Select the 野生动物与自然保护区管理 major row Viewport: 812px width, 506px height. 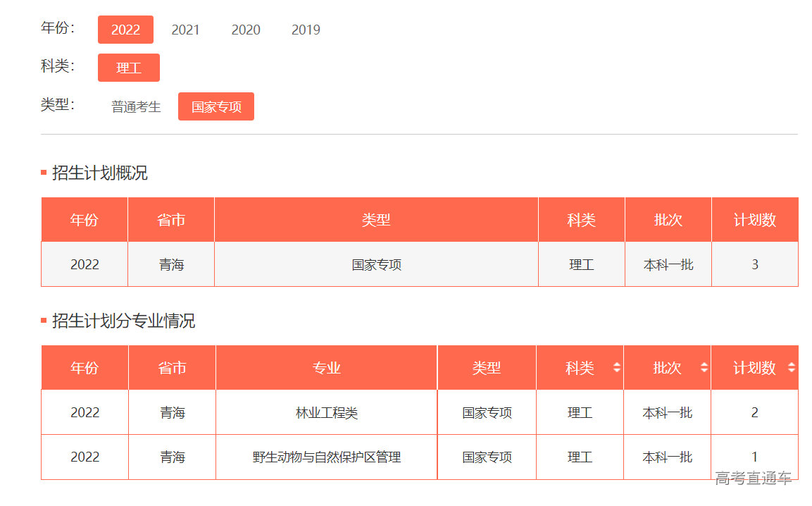[326, 457]
